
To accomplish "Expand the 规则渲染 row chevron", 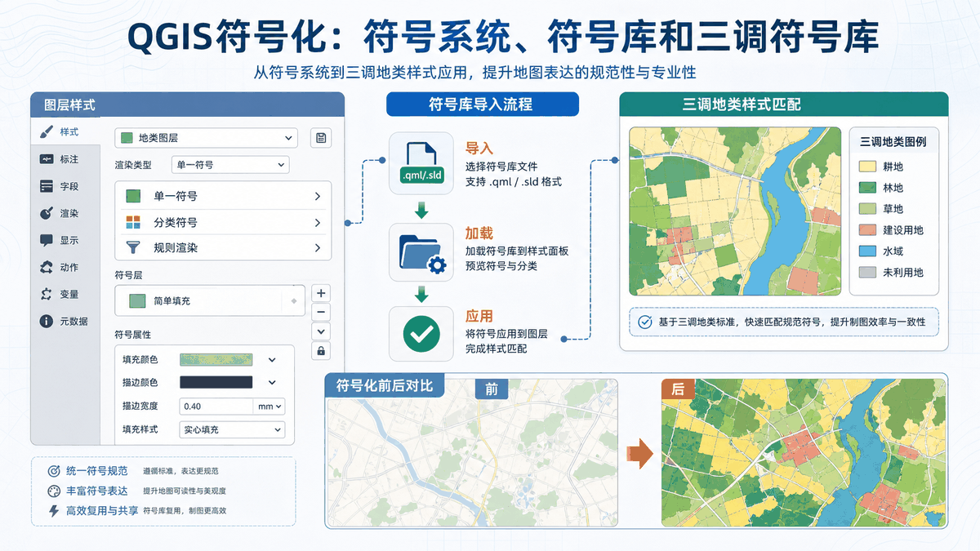I will coord(317,247).
